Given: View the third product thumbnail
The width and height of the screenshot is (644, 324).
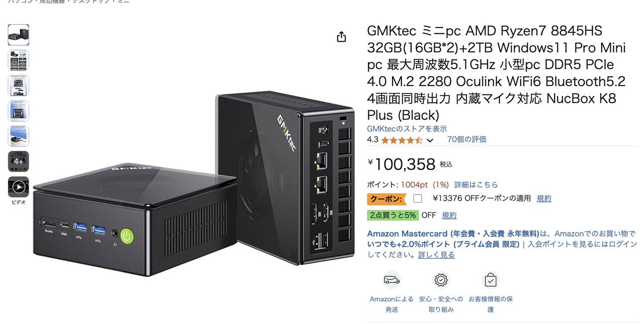Looking at the screenshot, I should [x=19, y=86].
